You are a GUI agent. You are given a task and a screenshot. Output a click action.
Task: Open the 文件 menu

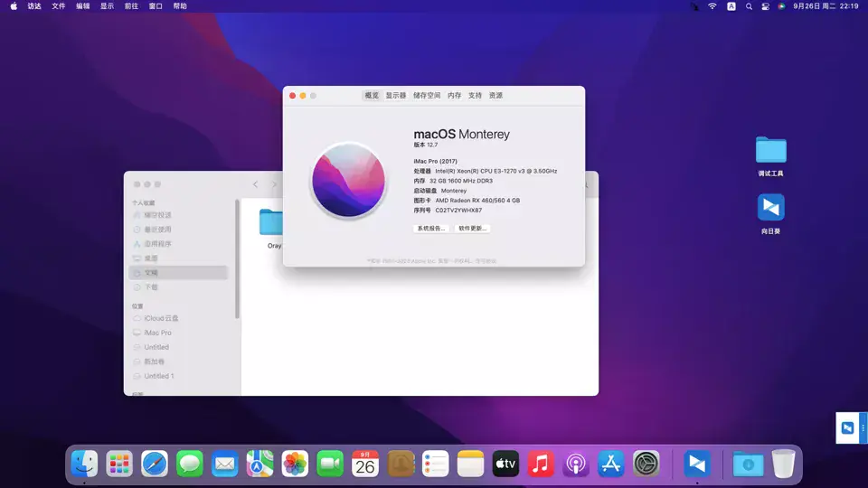pos(58,6)
